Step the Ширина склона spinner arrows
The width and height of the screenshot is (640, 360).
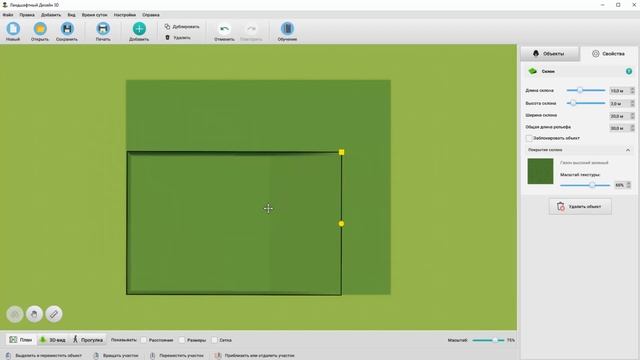click(632, 116)
